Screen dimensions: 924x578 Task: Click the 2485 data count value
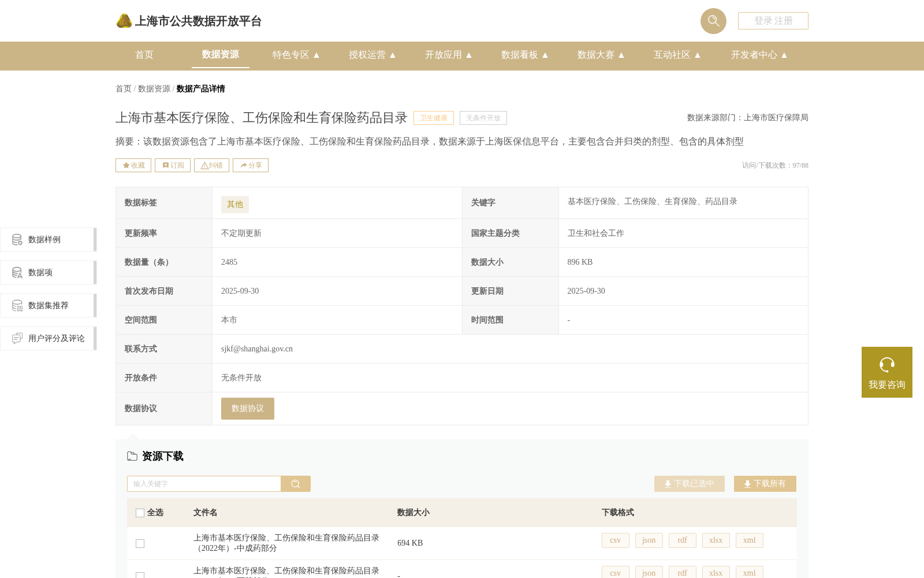tap(229, 262)
